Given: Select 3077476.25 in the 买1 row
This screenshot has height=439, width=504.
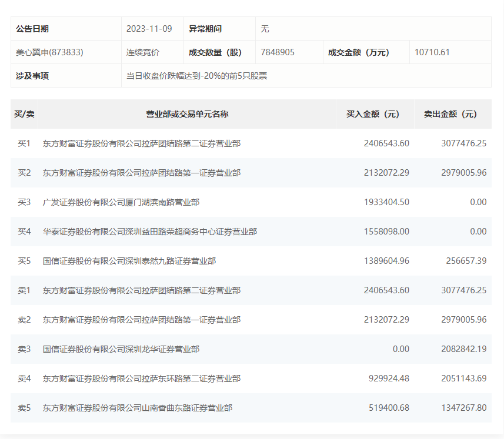Looking at the screenshot, I should click(x=464, y=143).
